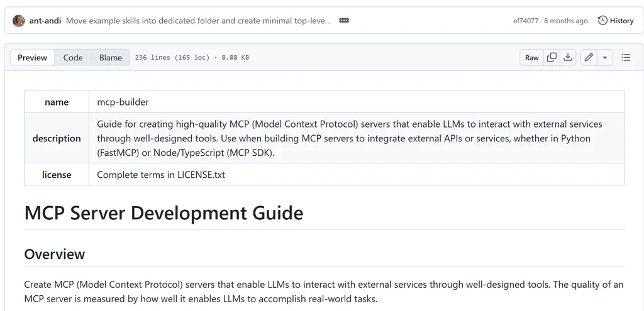
Task: Open ant-andi's avatar profile picture
Action: [19, 21]
